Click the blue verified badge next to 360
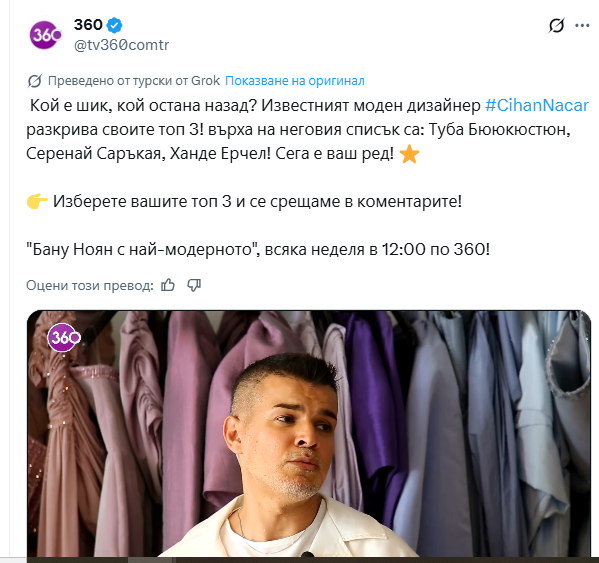Screen dimensions: 599x563 click(x=114, y=25)
